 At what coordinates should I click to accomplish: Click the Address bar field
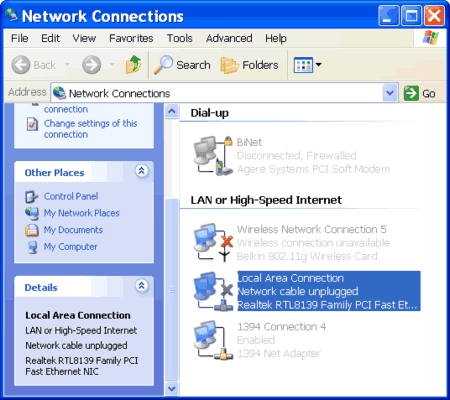[224, 93]
